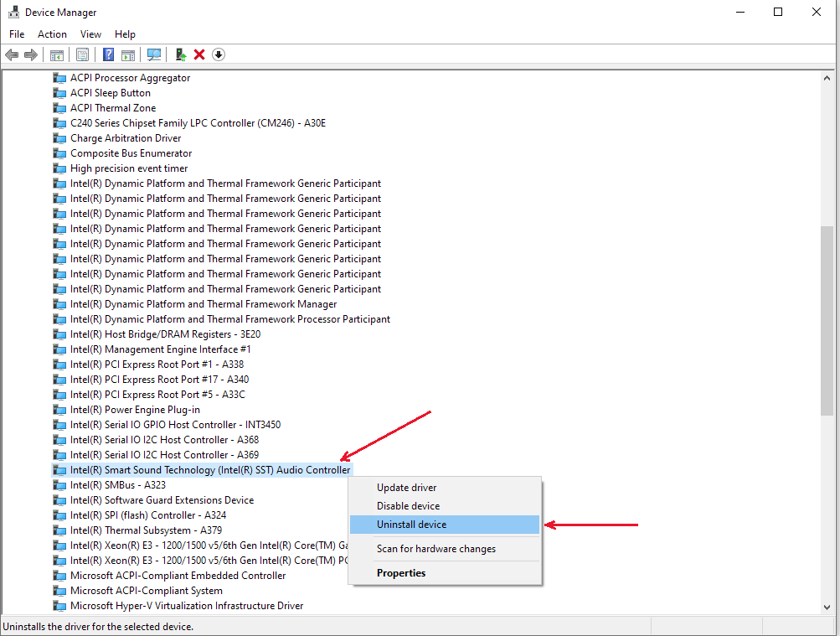The height and width of the screenshot is (636, 840).
Task: Select Intel Host Bridge/DRAM Registers - 3E20
Action: coord(166,334)
